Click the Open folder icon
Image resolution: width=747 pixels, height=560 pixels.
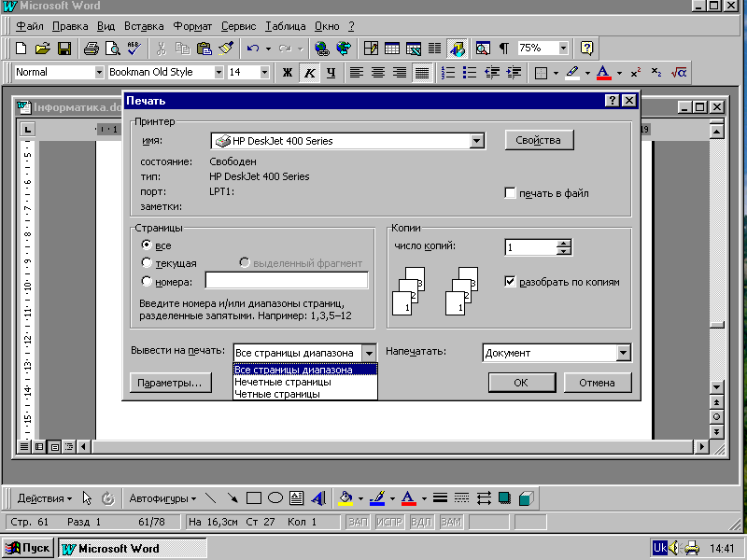(x=42, y=49)
